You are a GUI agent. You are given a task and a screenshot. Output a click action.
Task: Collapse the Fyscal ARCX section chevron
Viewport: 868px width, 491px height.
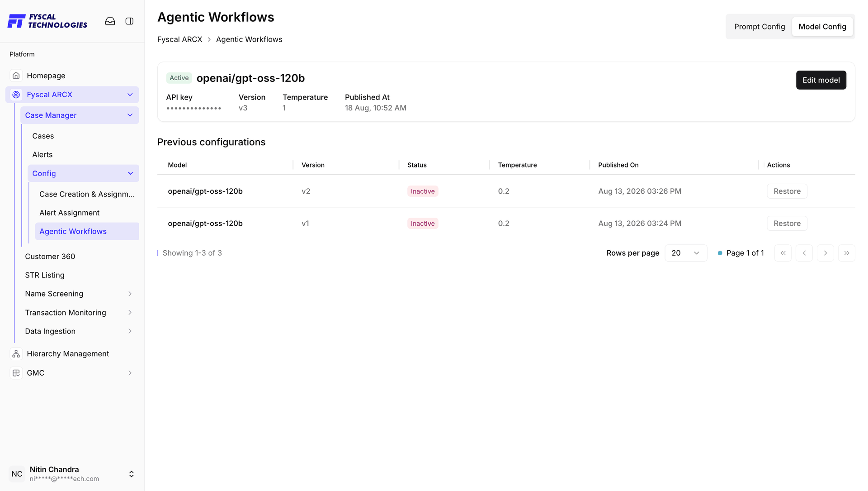[130, 95]
